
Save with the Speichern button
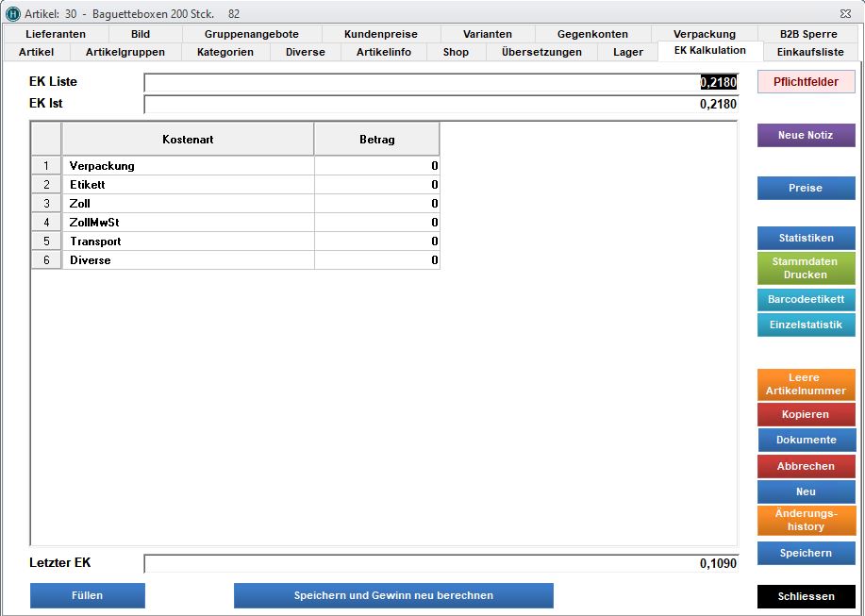coord(806,553)
